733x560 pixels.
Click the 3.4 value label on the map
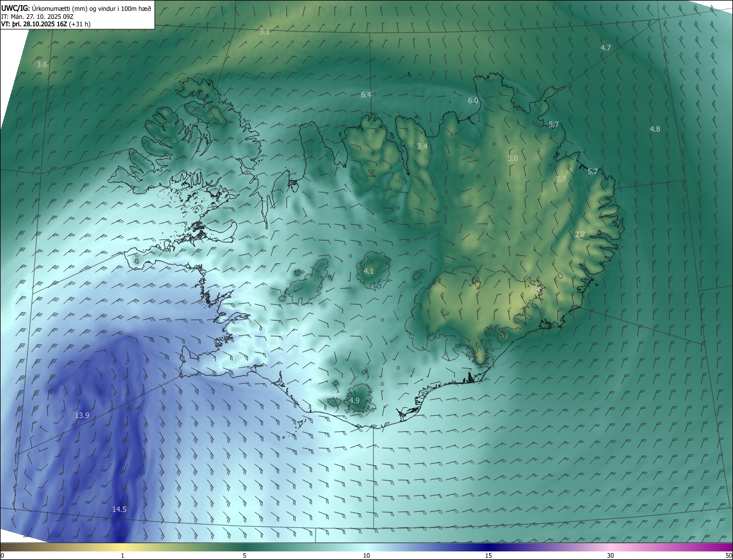point(422,147)
